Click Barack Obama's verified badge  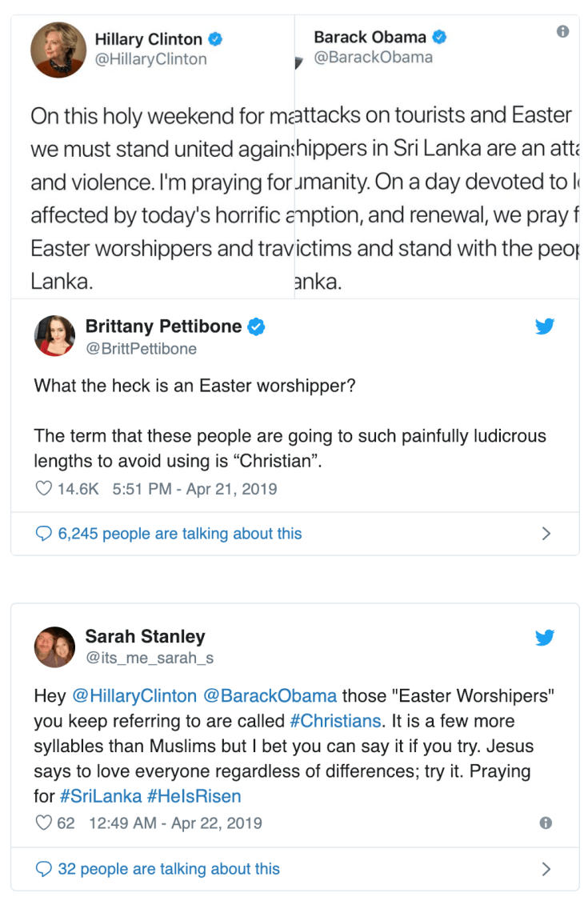tap(438, 36)
